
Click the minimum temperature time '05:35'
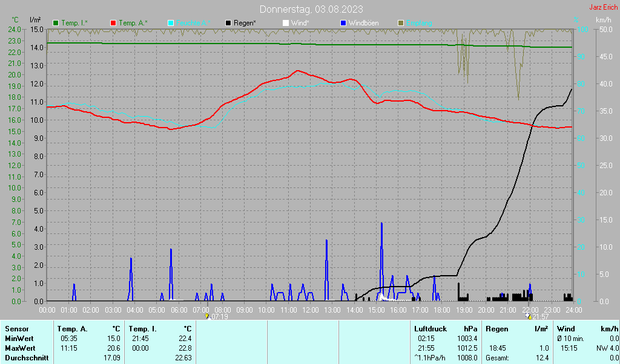tap(69, 339)
